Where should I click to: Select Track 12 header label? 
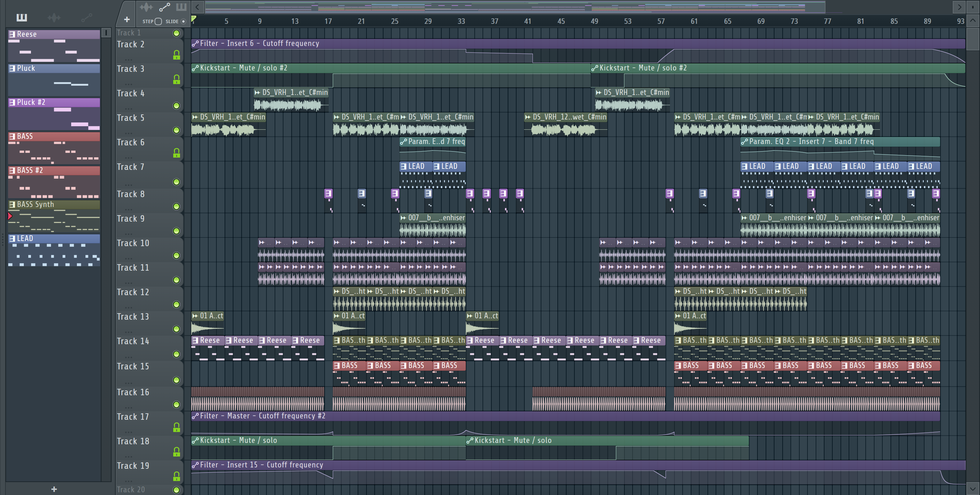pos(133,292)
